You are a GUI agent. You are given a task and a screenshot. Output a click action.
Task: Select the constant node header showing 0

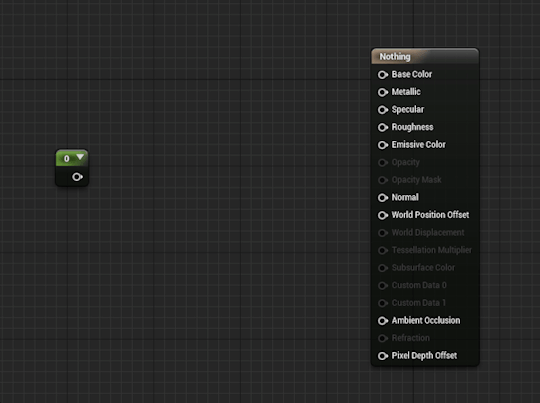(72, 158)
